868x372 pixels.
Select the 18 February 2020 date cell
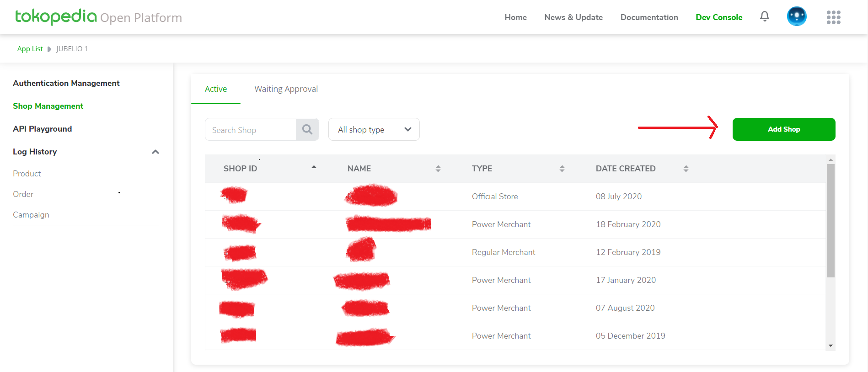(x=628, y=224)
